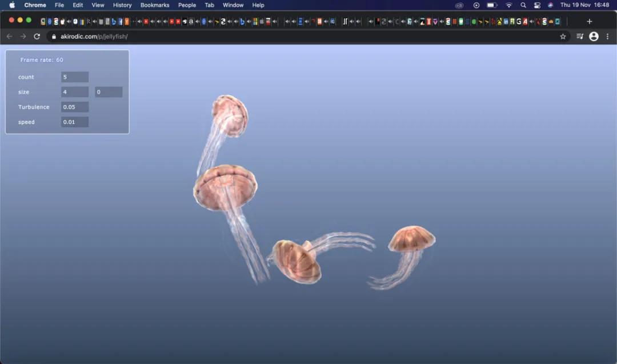The image size is (617, 364).
Task: Open the View menu
Action: point(98,5)
